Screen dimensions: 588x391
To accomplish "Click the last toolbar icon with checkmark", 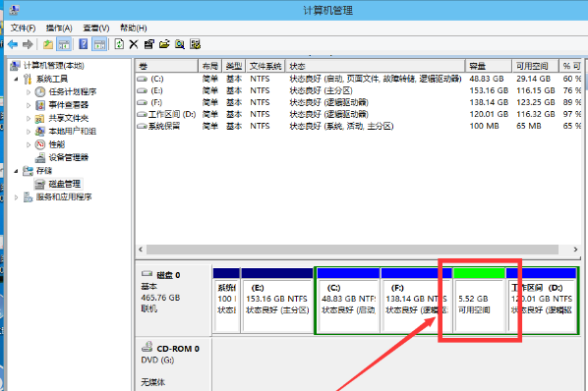I will tap(195, 44).
